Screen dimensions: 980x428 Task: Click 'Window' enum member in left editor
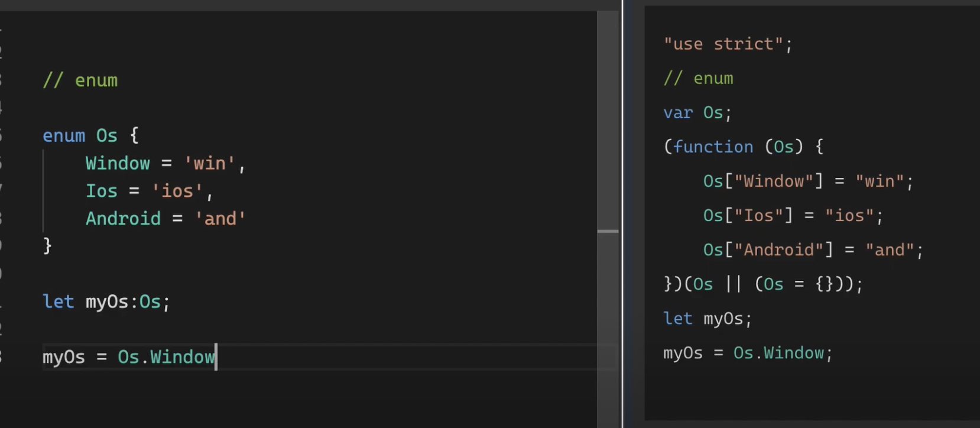118,163
